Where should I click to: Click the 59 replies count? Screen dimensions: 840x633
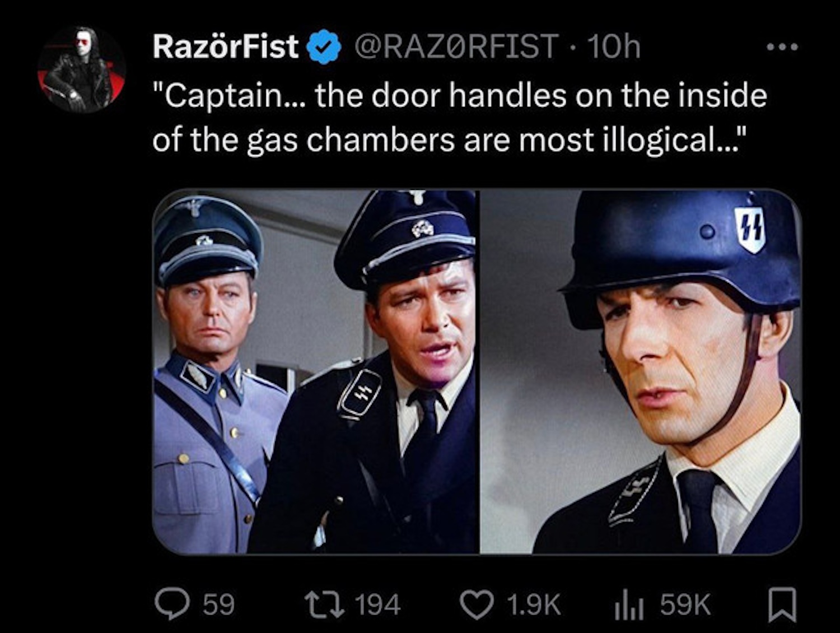pyautogui.click(x=218, y=605)
